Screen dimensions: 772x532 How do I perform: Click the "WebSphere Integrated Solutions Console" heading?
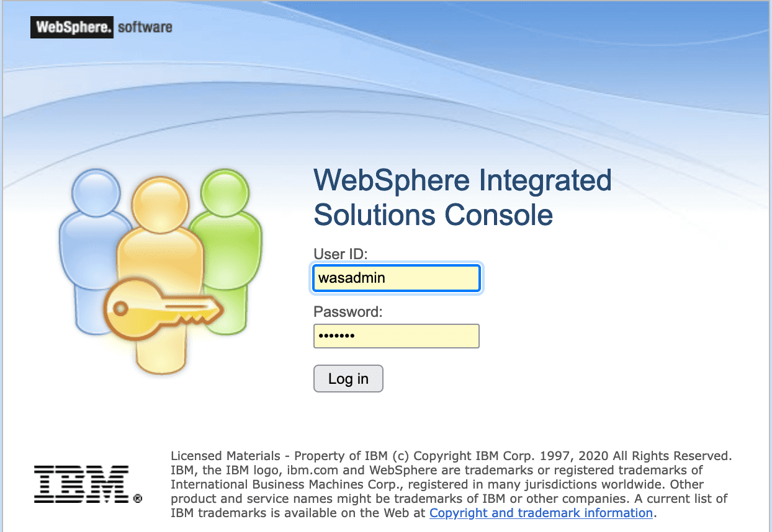pyautogui.click(x=462, y=197)
